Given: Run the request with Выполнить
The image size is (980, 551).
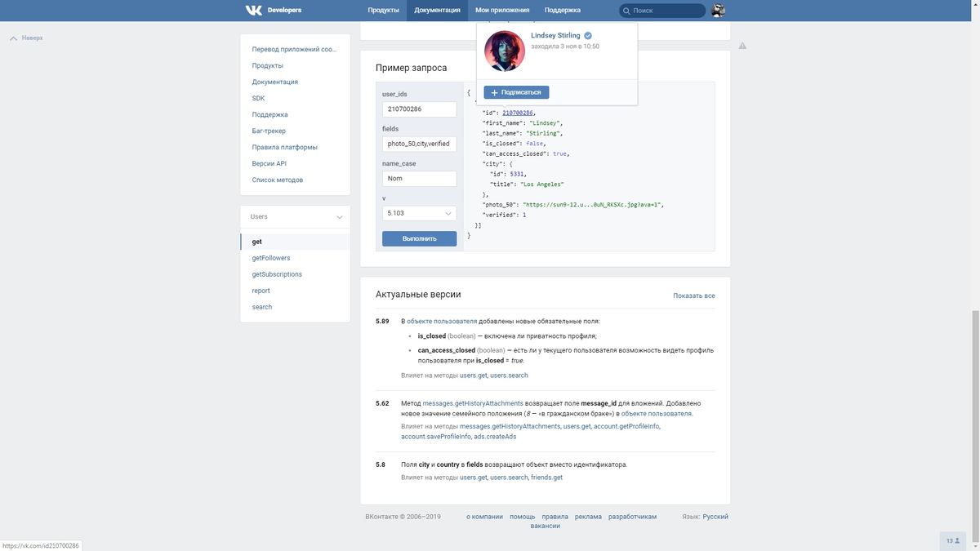Looking at the screenshot, I should coord(419,239).
